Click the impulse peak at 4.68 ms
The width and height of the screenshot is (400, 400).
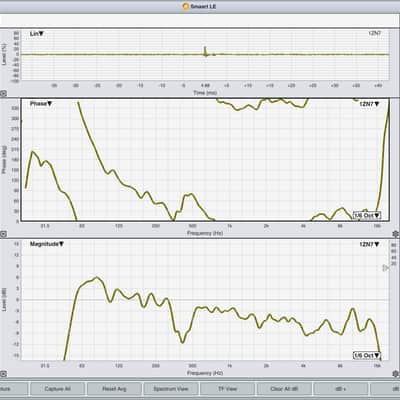click(x=205, y=51)
